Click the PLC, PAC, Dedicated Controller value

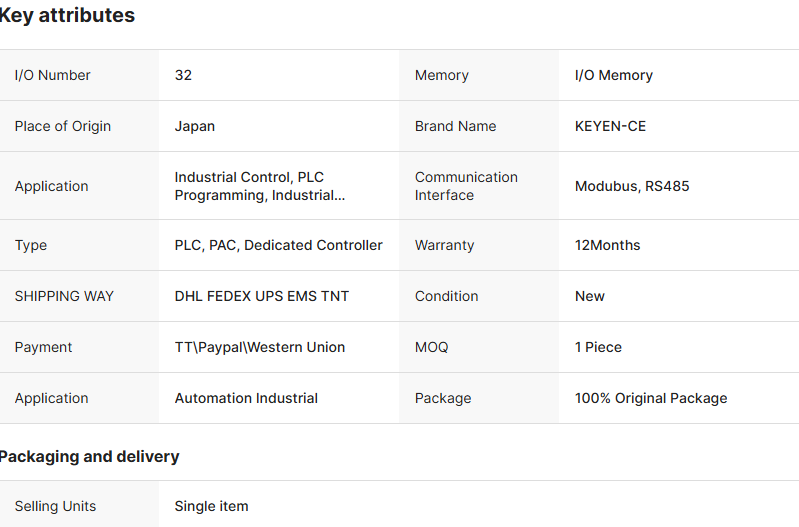[278, 245]
